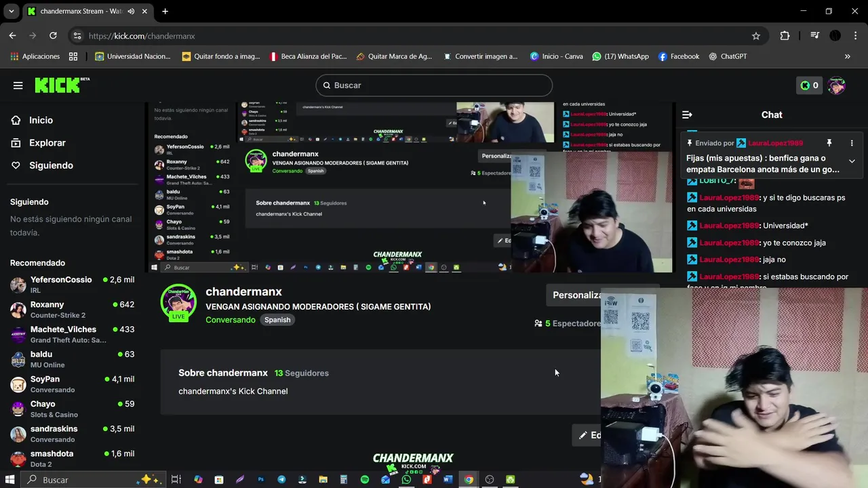The width and height of the screenshot is (868, 488).
Task: Open Photoshop from the taskbar
Action: tap(260, 479)
